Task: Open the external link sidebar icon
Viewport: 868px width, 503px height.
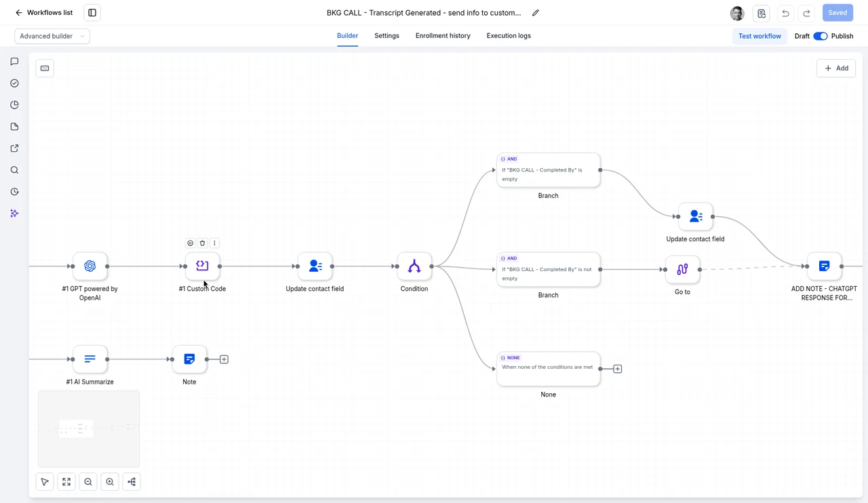Action: pyautogui.click(x=14, y=148)
